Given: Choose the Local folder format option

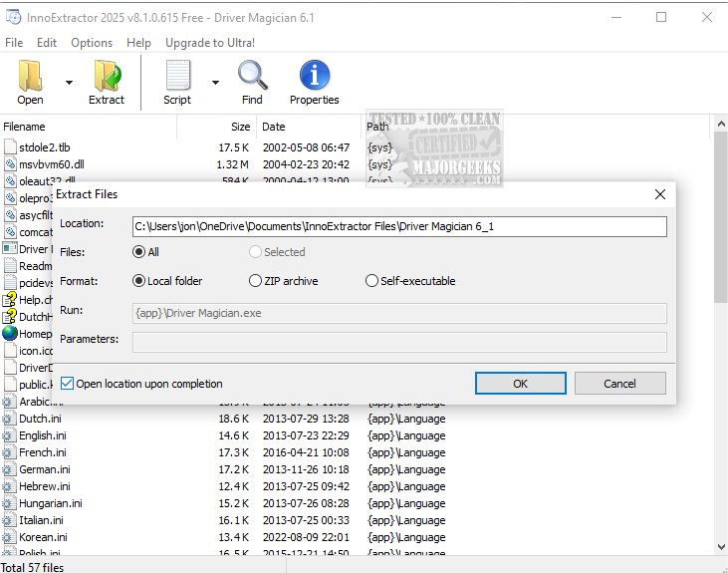Looking at the screenshot, I should pyautogui.click(x=138, y=281).
